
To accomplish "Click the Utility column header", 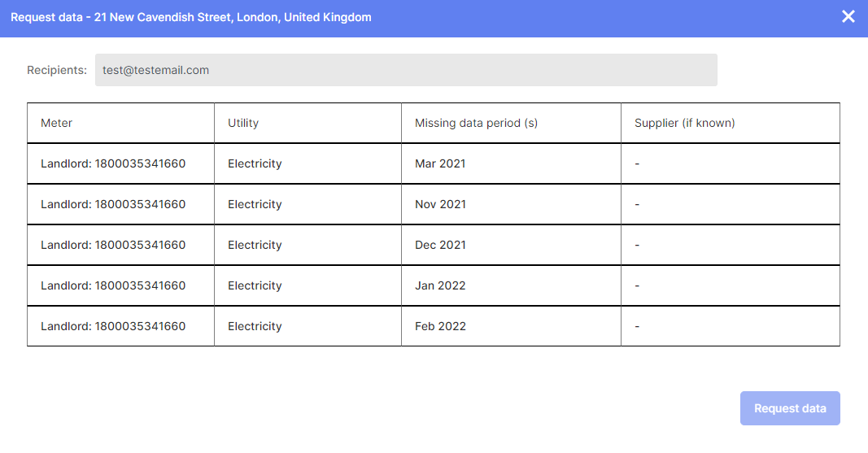I will pos(243,123).
